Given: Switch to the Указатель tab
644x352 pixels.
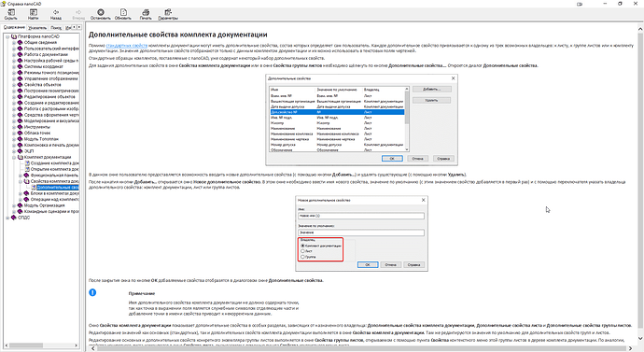Looking at the screenshot, I should click(37, 27).
